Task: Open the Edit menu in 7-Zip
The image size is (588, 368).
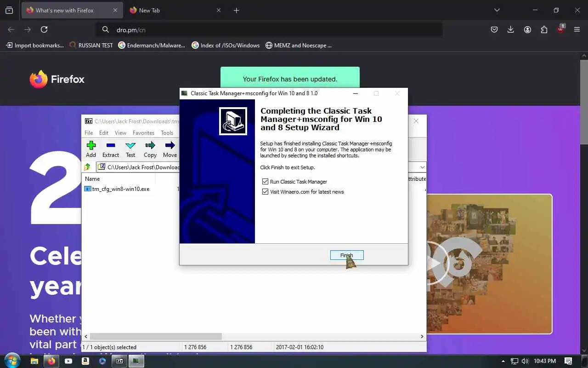Action: [x=104, y=133]
